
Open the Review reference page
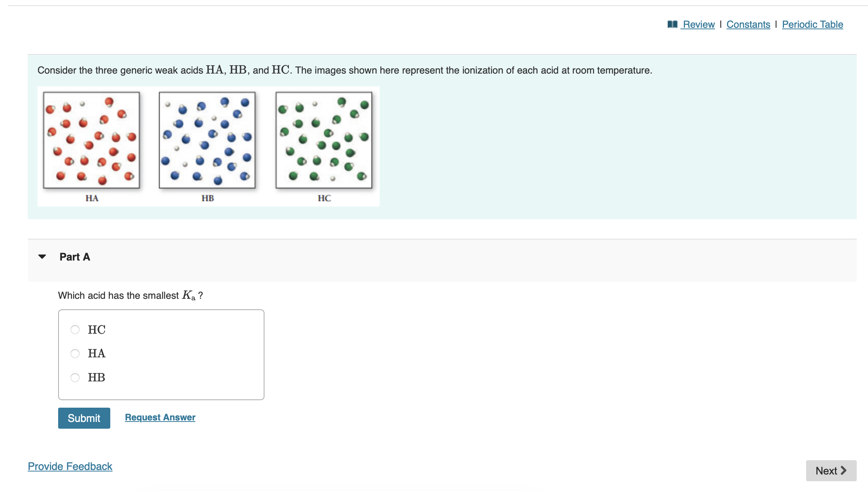pos(698,24)
